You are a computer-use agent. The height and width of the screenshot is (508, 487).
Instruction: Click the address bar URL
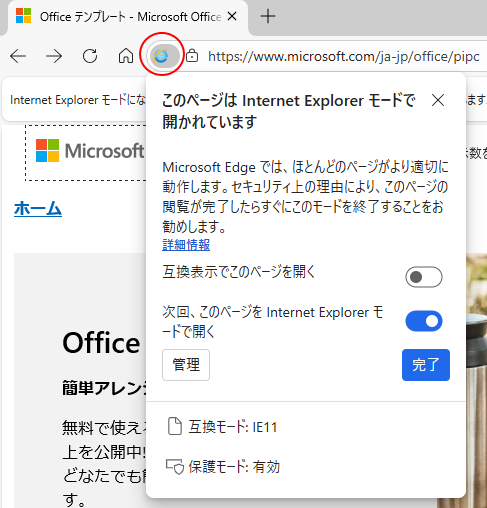click(x=343, y=56)
